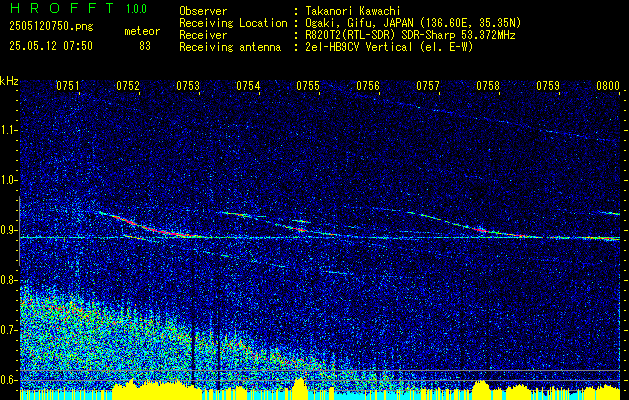Viewport: 629px width, 400px height.
Task: Click antenna text 2el-HB9CV Vertical
Action: click(x=359, y=47)
